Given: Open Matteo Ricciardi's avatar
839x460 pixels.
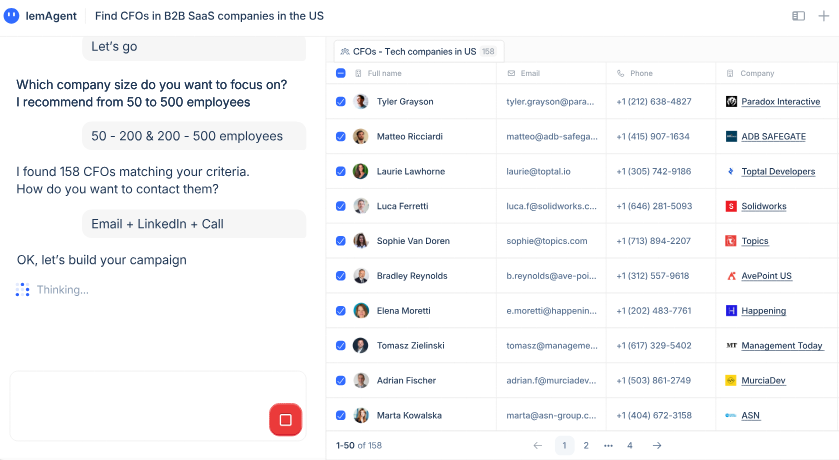Looking at the screenshot, I should [361, 136].
